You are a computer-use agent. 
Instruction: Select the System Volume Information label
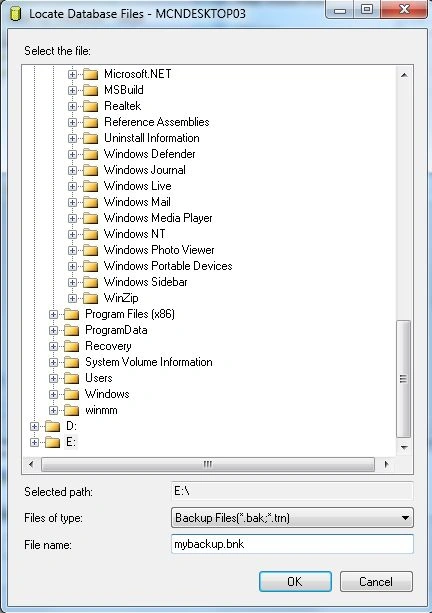[x=149, y=362]
